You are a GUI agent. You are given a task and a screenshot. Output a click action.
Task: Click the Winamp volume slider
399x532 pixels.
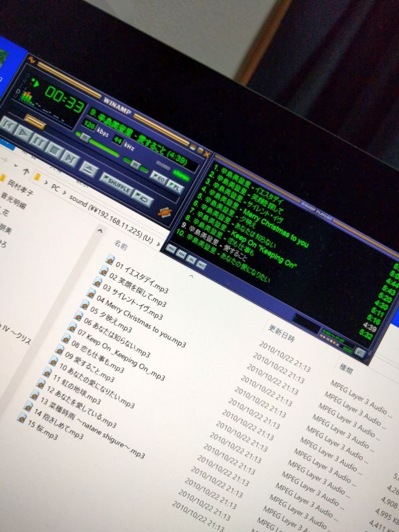coord(98,145)
